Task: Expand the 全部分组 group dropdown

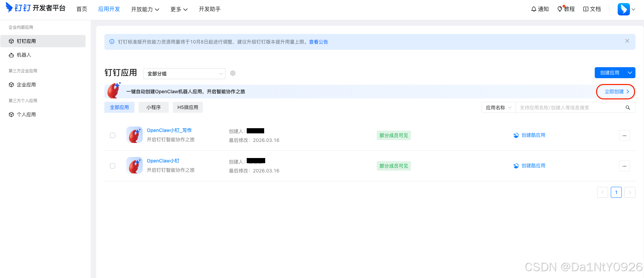Action: pos(184,74)
